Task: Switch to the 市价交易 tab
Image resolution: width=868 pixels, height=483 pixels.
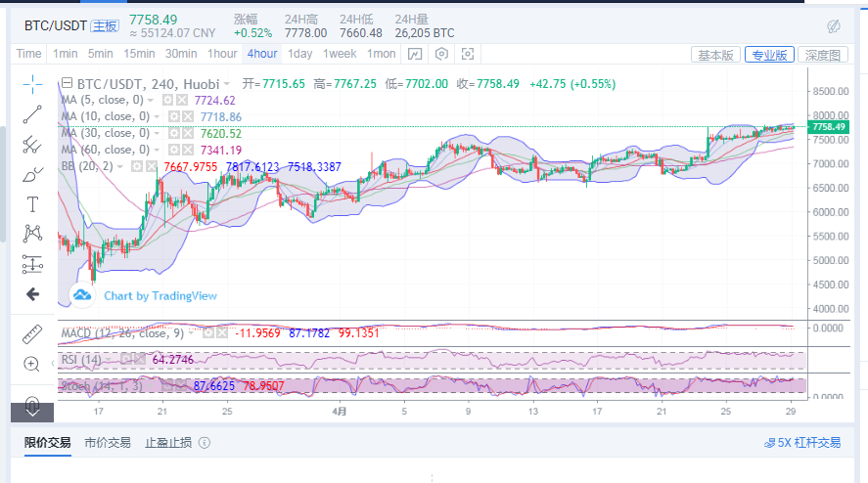Action: click(108, 442)
